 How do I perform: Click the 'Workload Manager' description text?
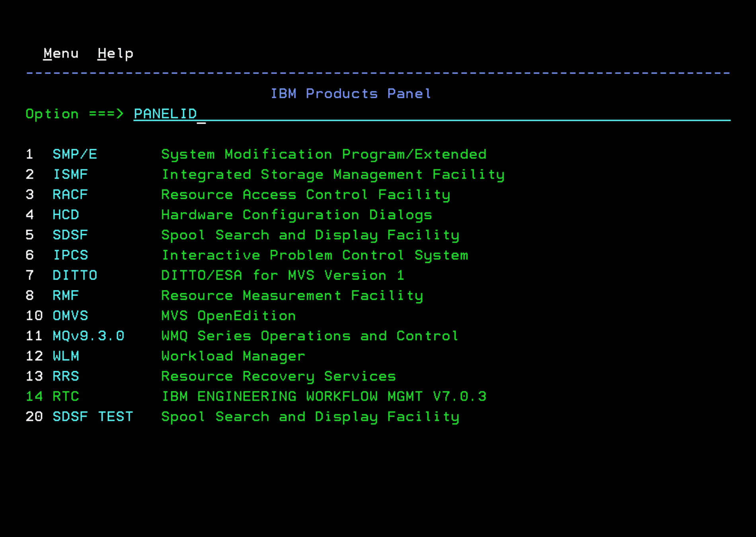pos(233,356)
